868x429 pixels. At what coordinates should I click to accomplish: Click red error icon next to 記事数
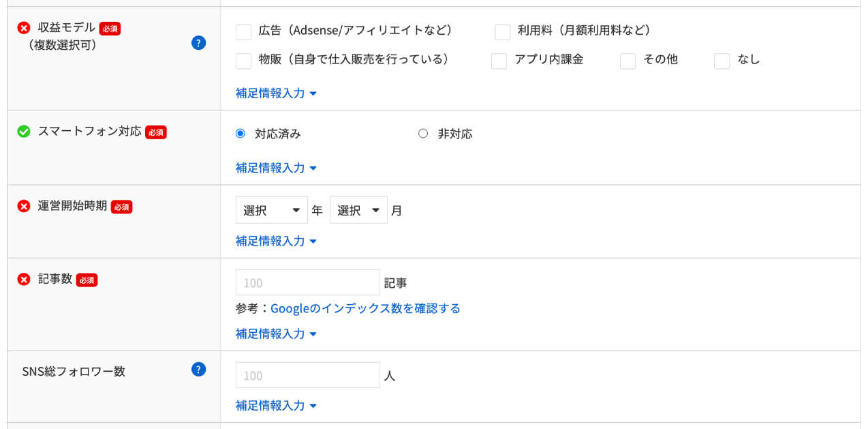[24, 280]
